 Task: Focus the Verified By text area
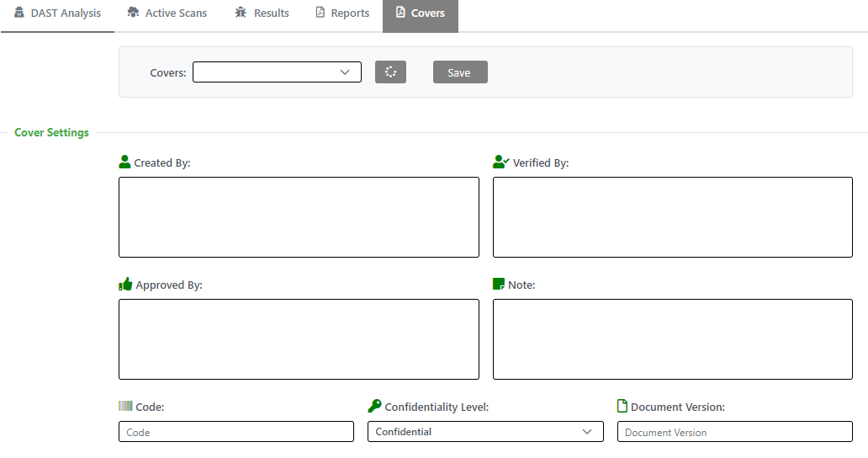(673, 217)
